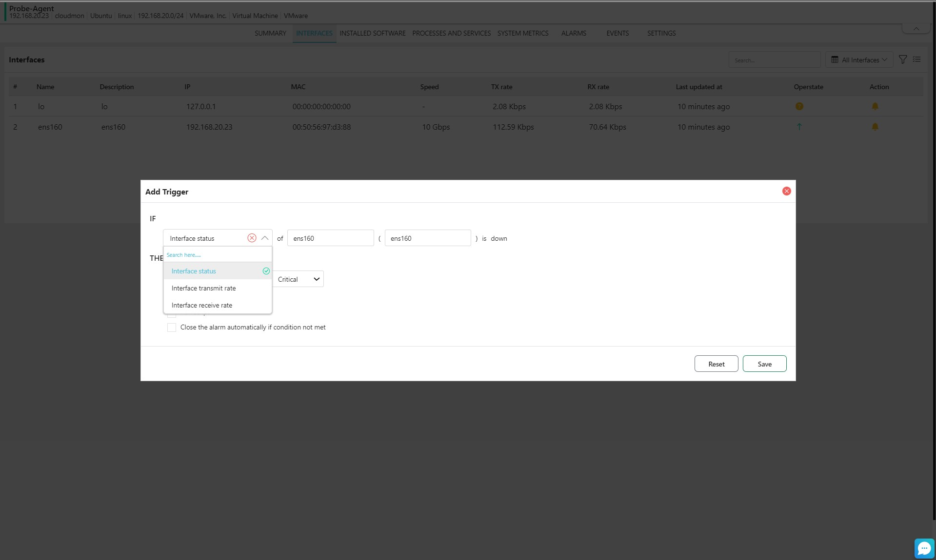The image size is (936, 560).
Task: Click the bell icon for lo interface
Action: (875, 106)
